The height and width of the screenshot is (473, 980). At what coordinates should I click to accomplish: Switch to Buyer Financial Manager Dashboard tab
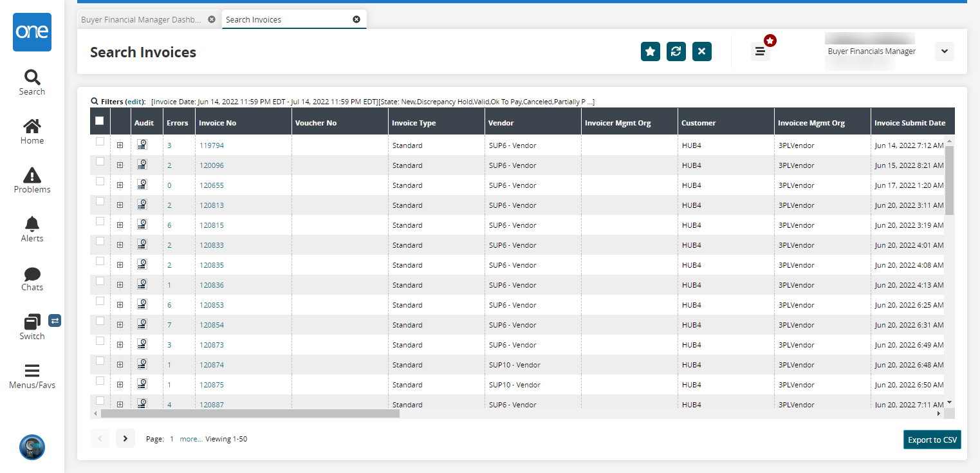click(141, 20)
